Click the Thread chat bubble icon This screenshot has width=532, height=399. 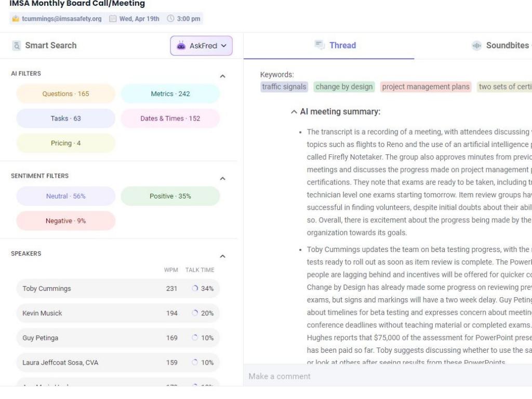tap(320, 45)
